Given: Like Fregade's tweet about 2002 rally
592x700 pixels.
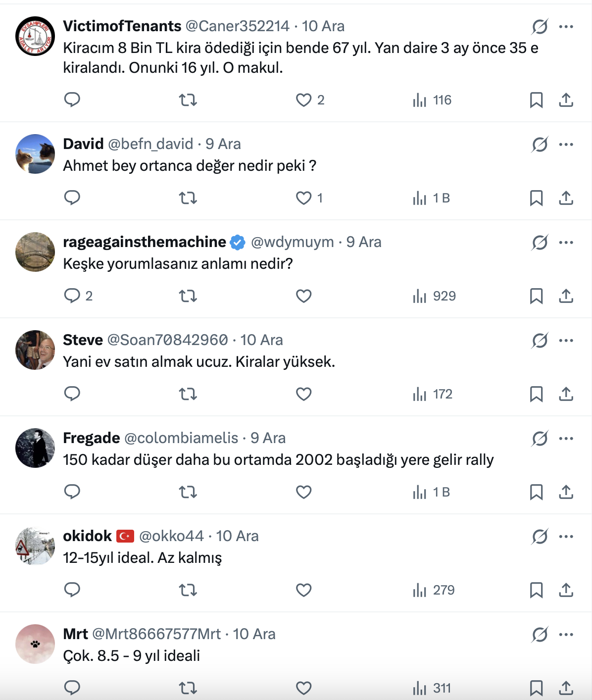Looking at the screenshot, I should 303,492.
